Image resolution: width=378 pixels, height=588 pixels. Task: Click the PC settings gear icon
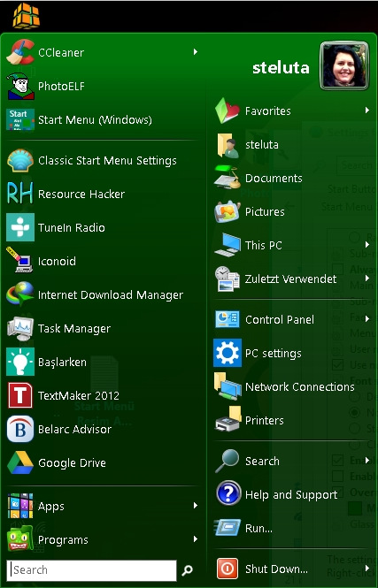[x=228, y=353]
